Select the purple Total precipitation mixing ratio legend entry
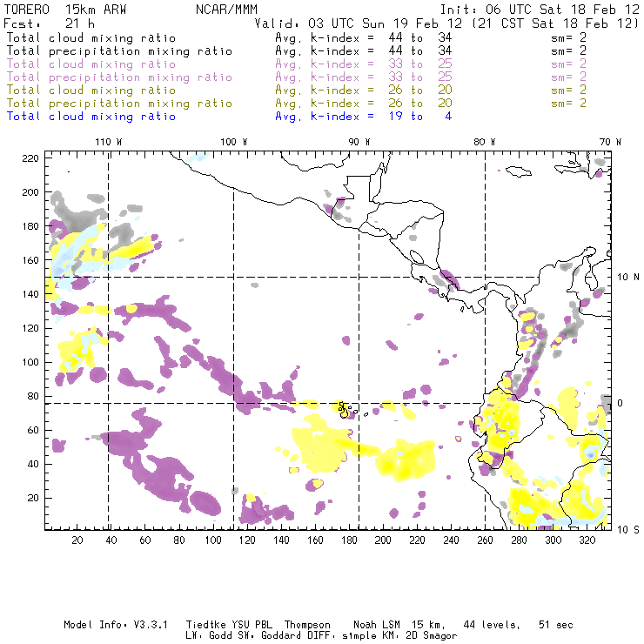Viewport: 644px width, 644px height. (118, 77)
